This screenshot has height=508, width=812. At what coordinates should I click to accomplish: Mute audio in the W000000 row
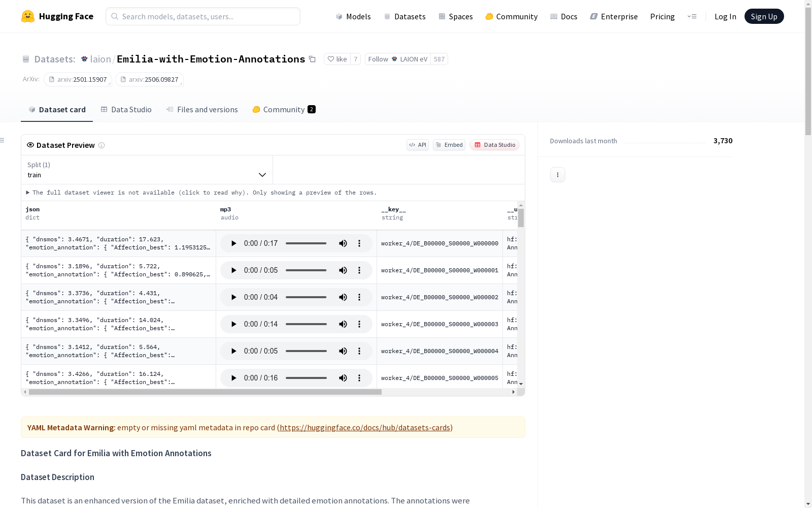343,243
